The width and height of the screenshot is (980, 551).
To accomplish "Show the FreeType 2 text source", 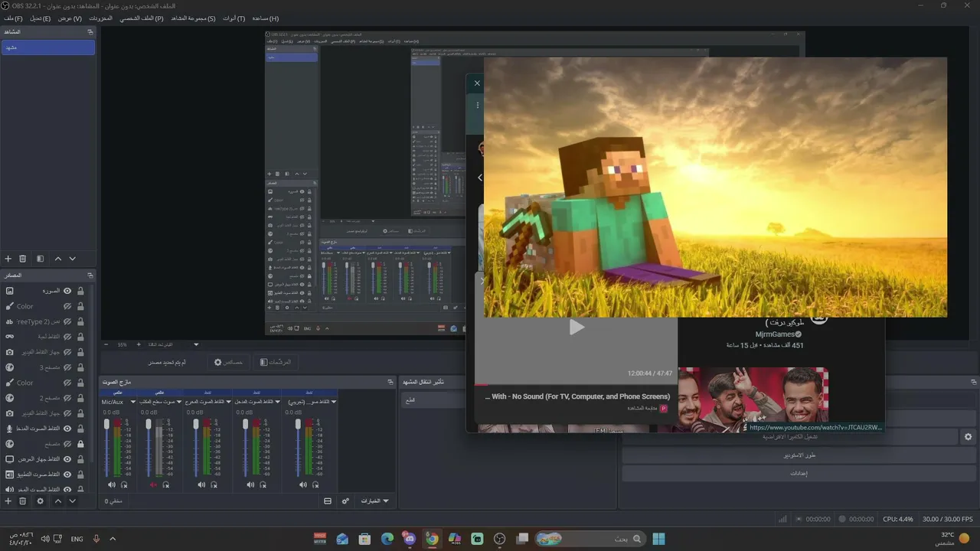I will point(67,321).
